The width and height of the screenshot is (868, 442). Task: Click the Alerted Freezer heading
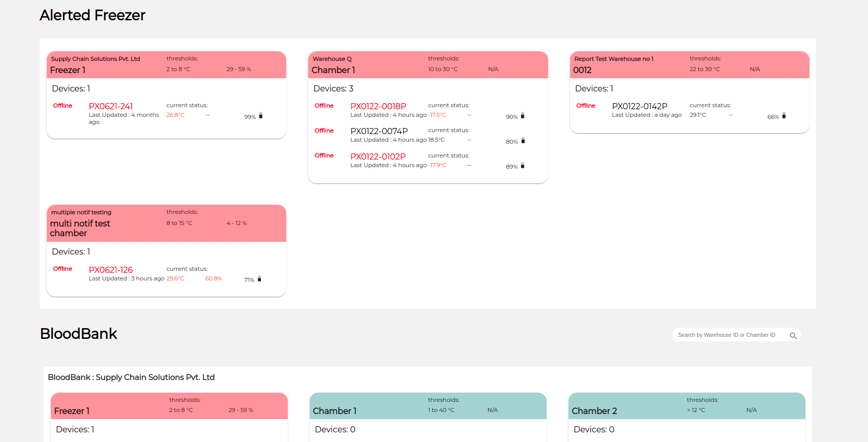[93, 15]
